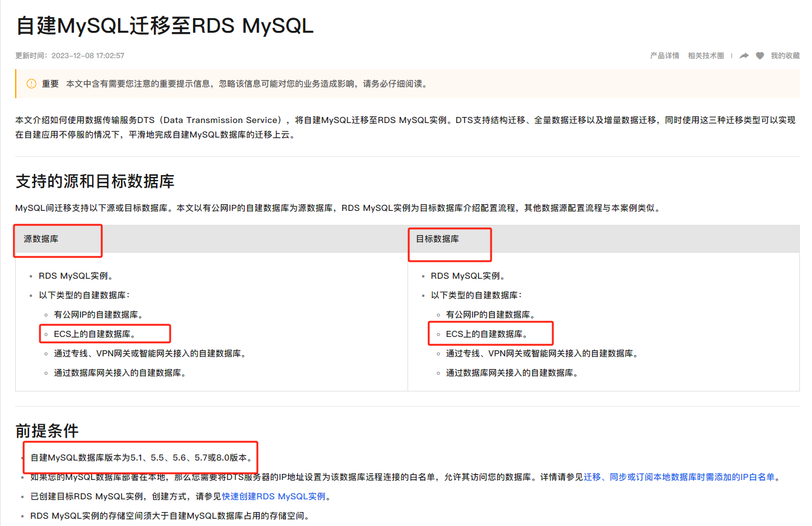The image size is (812, 526).
Task: Click the 支持的源和目标数据库 heading
Action: pos(95,181)
